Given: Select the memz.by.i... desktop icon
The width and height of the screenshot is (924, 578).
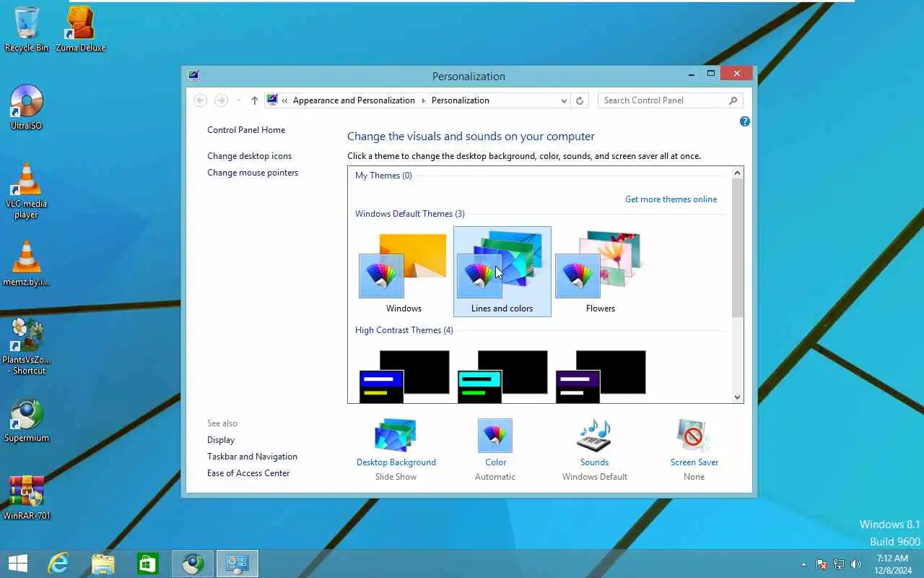Looking at the screenshot, I should [x=27, y=263].
